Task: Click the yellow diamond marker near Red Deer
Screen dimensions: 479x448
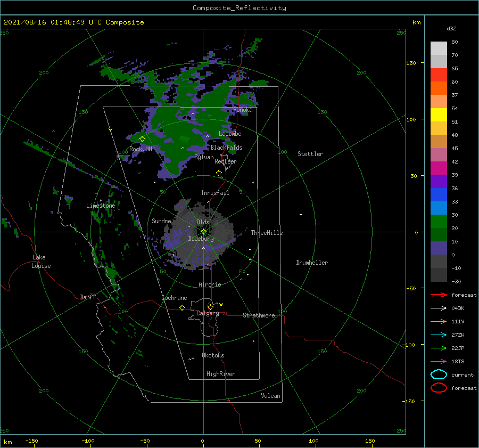Action: (219, 173)
